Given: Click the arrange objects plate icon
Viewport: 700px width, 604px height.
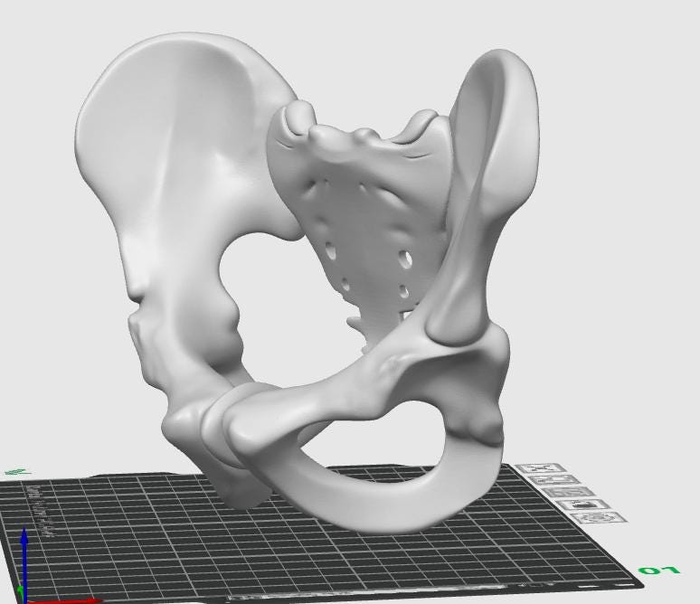Looking at the screenshot, I should pos(571,493).
